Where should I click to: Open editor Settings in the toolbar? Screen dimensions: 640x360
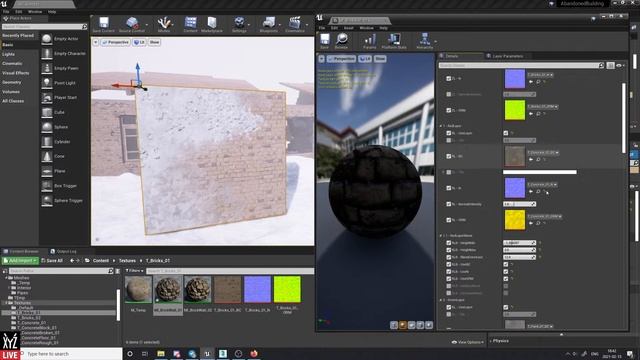(239, 24)
